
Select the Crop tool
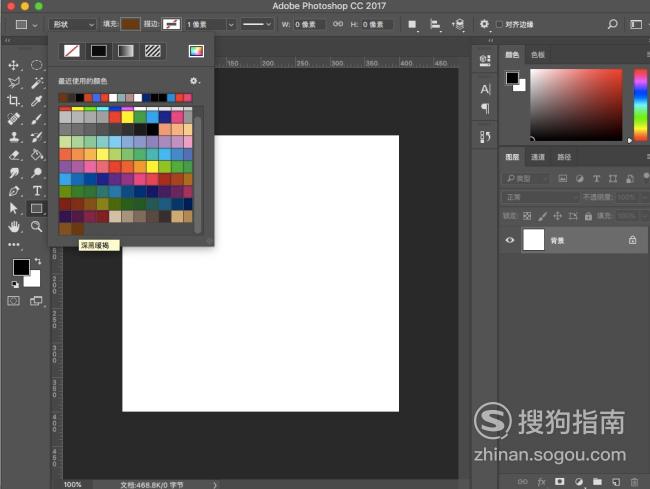pyautogui.click(x=14, y=101)
